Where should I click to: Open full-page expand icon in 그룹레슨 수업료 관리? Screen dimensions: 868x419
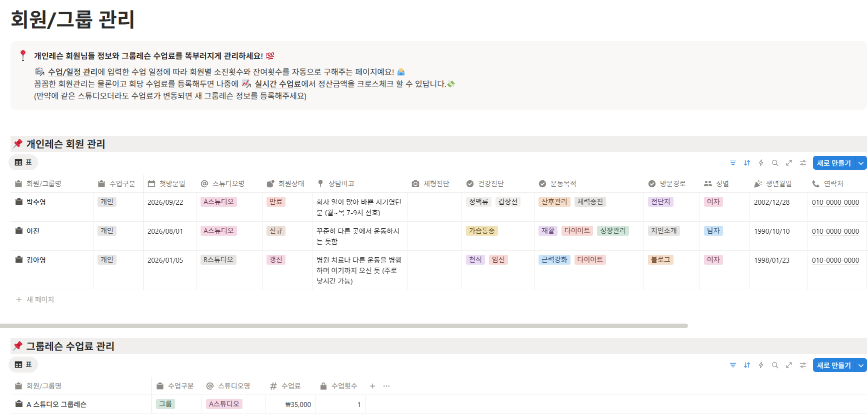pyautogui.click(x=789, y=365)
